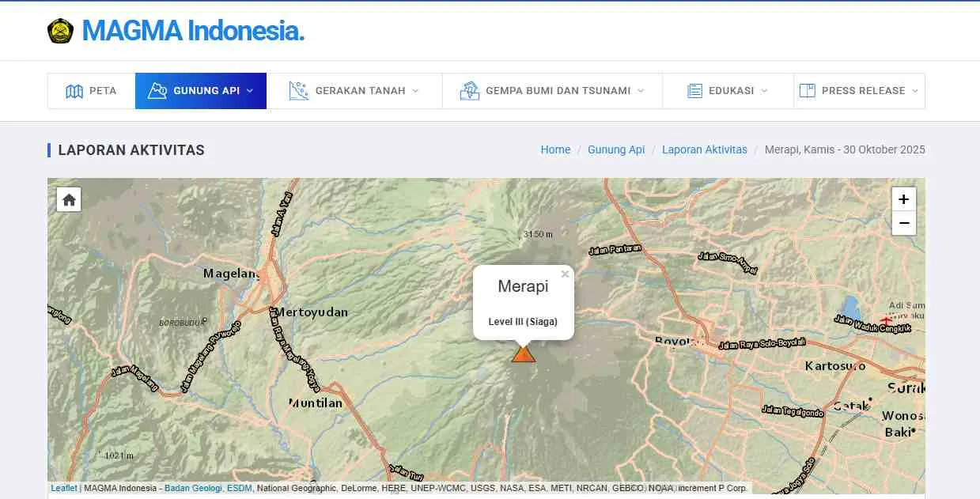Click the earthquake icon beside GEMPA BUMI DAN TSUNAMI

tap(470, 90)
